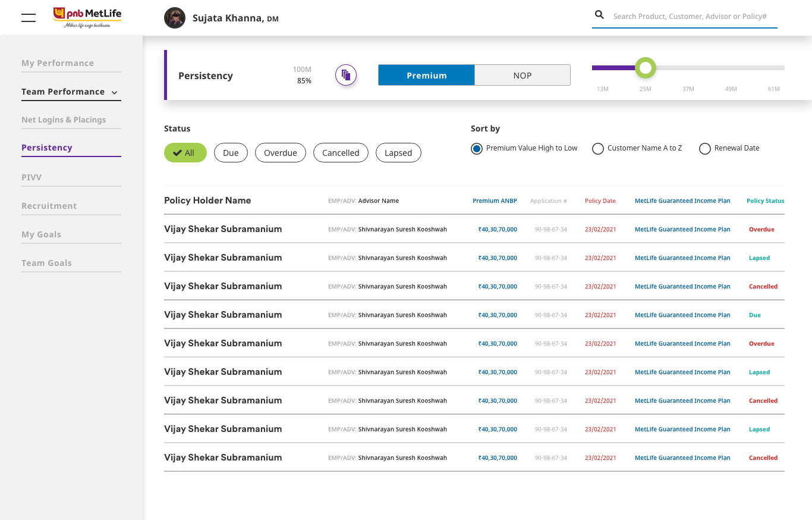The image size is (812, 520).
Task: Open the first row marked Overdue
Action: [474, 229]
